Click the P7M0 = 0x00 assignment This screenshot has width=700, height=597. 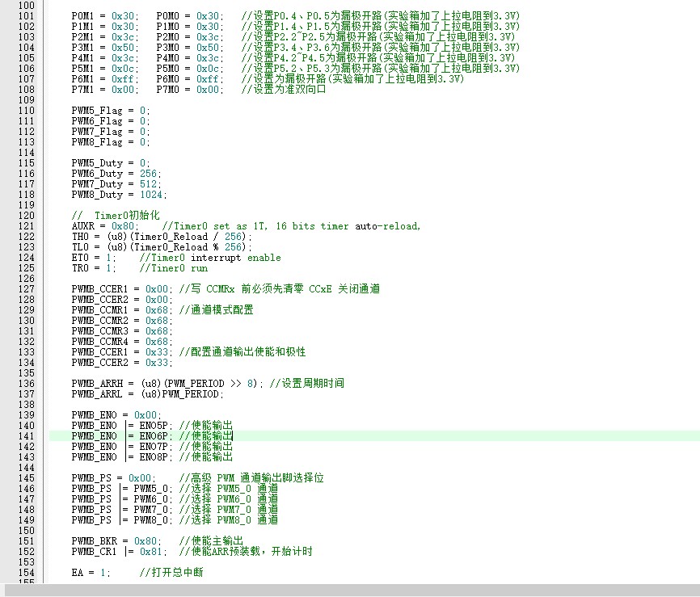pos(190,90)
